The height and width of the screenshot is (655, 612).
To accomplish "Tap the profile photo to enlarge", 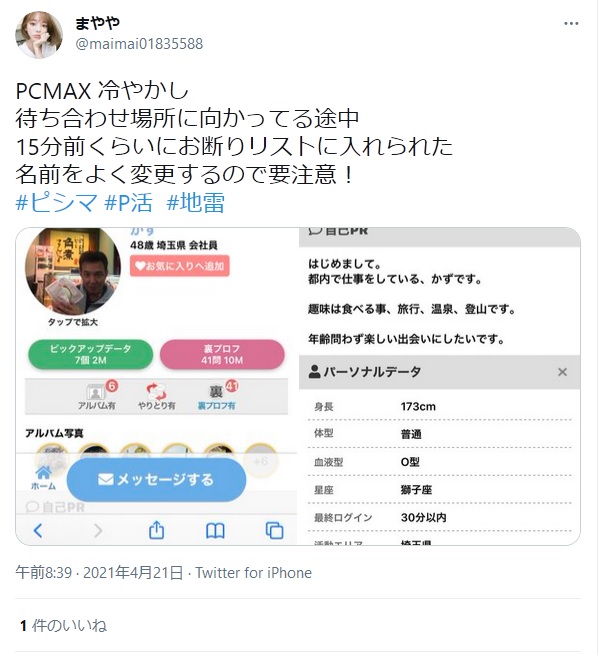I will 73,272.
